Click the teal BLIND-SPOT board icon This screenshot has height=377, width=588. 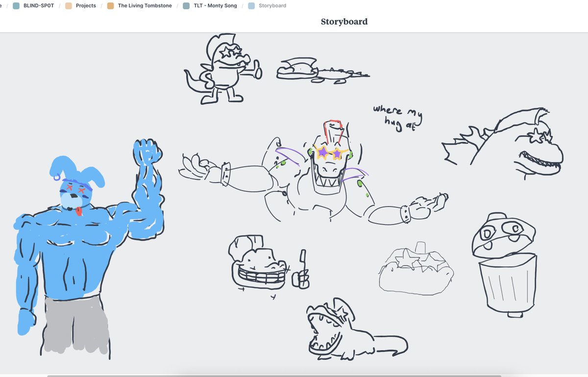(16, 6)
